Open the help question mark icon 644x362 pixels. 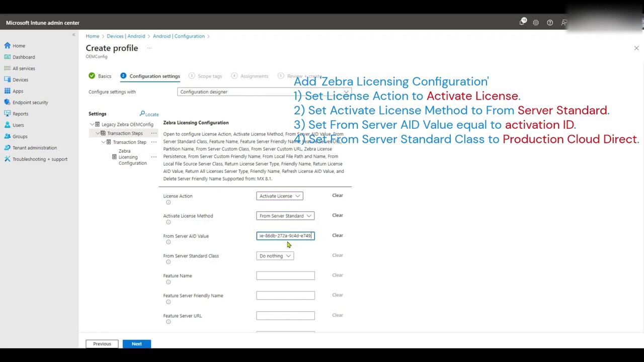click(550, 23)
